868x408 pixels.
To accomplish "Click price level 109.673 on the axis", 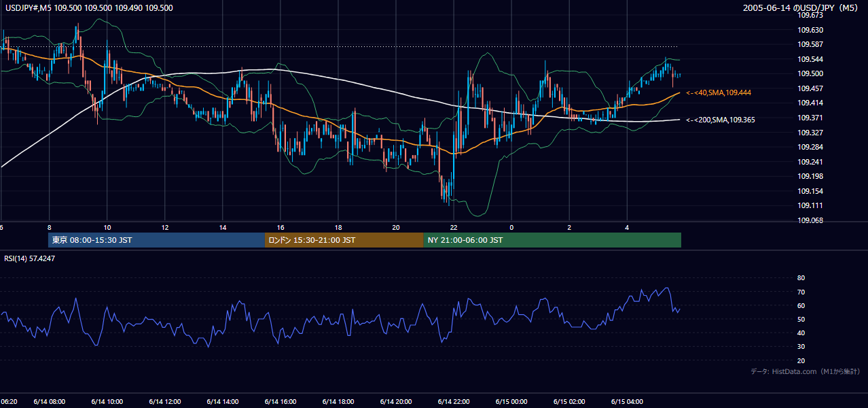I will pyautogui.click(x=812, y=15).
